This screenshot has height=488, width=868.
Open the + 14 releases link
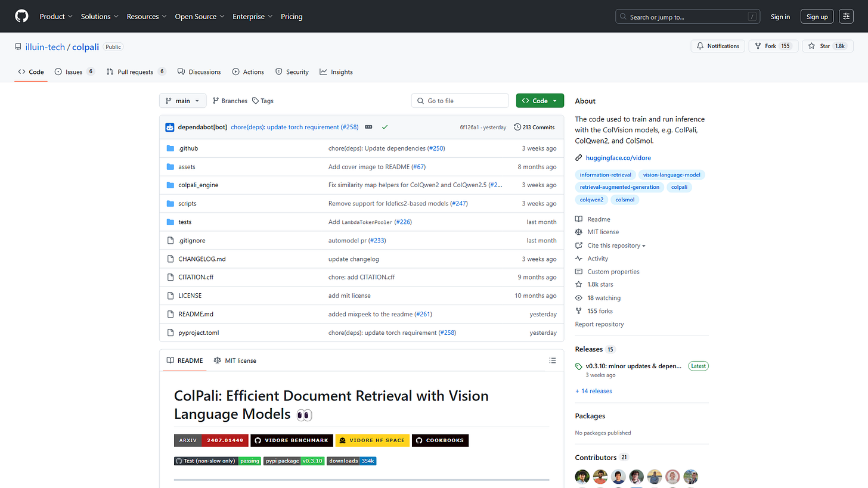click(594, 391)
